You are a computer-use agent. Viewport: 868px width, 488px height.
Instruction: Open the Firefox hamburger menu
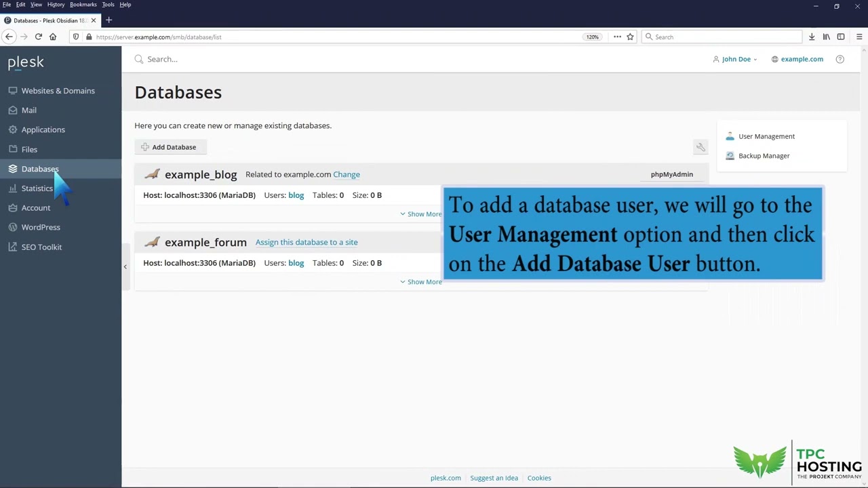(859, 37)
